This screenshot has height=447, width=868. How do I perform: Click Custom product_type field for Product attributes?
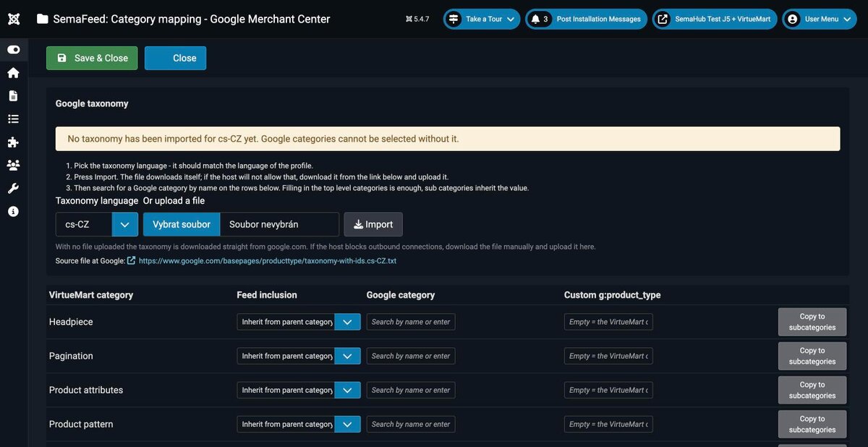pos(608,390)
